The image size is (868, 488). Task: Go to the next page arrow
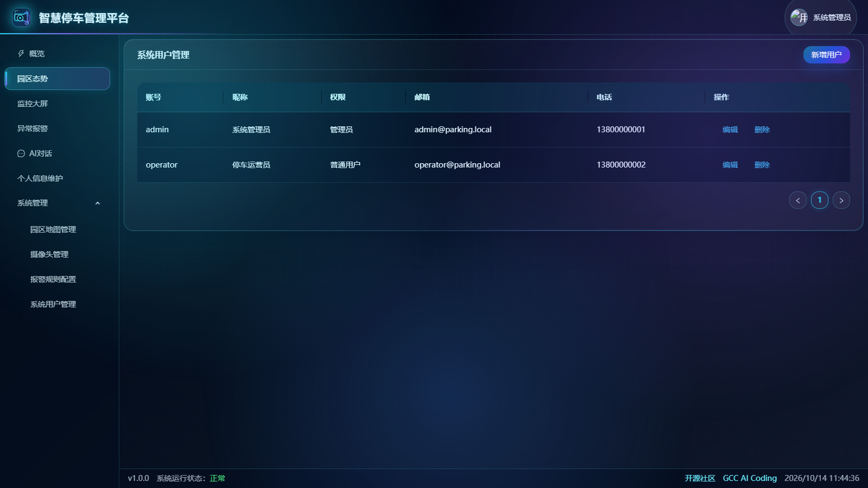(x=841, y=200)
